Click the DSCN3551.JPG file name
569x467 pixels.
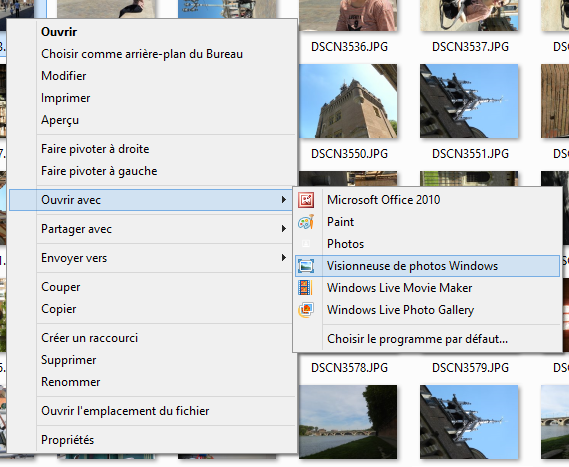470,154
